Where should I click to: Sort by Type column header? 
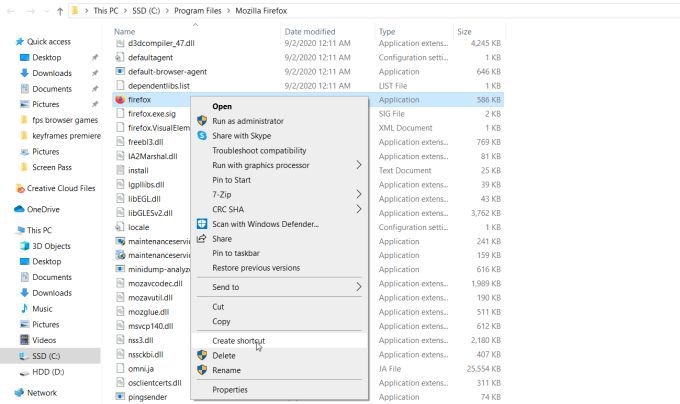387,32
